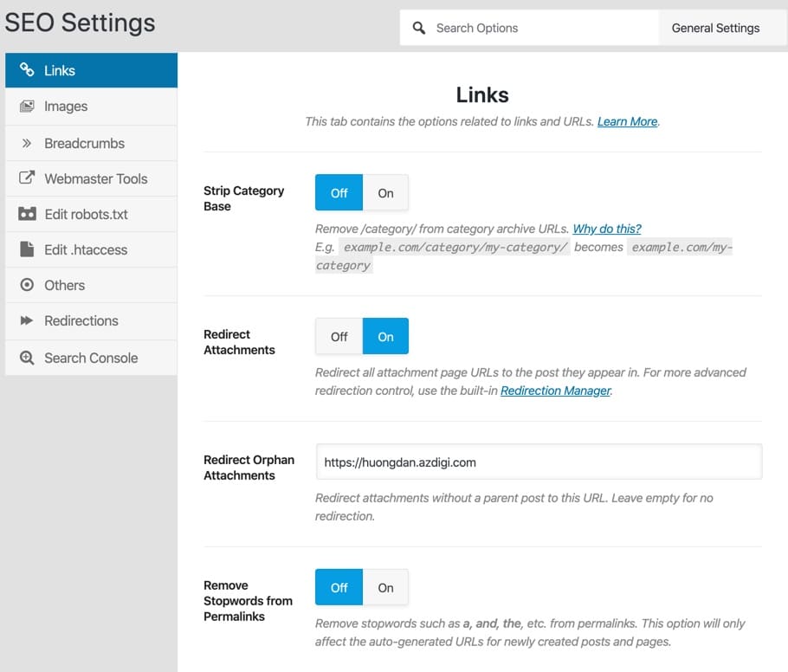Click the Webmaster Tools external-link icon

coord(27,178)
